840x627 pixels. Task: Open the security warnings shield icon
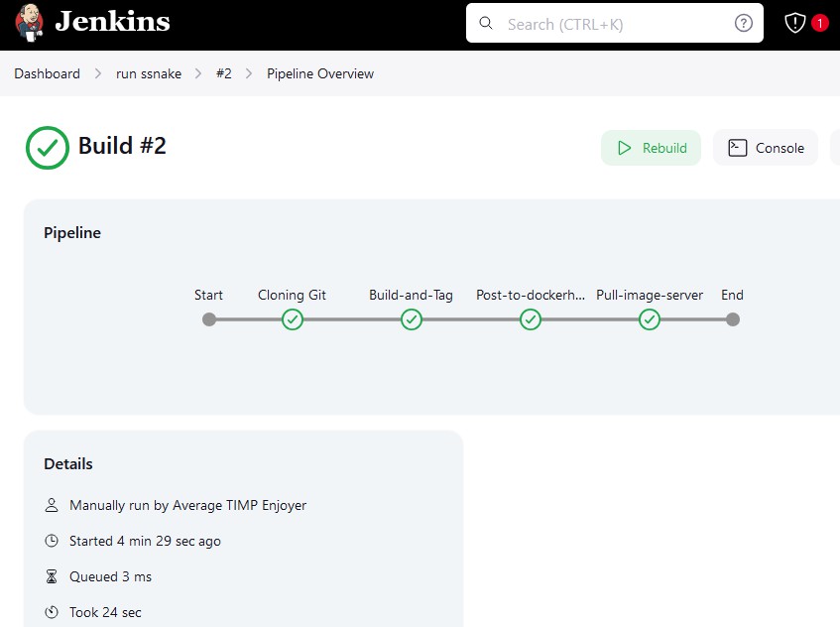click(x=795, y=23)
